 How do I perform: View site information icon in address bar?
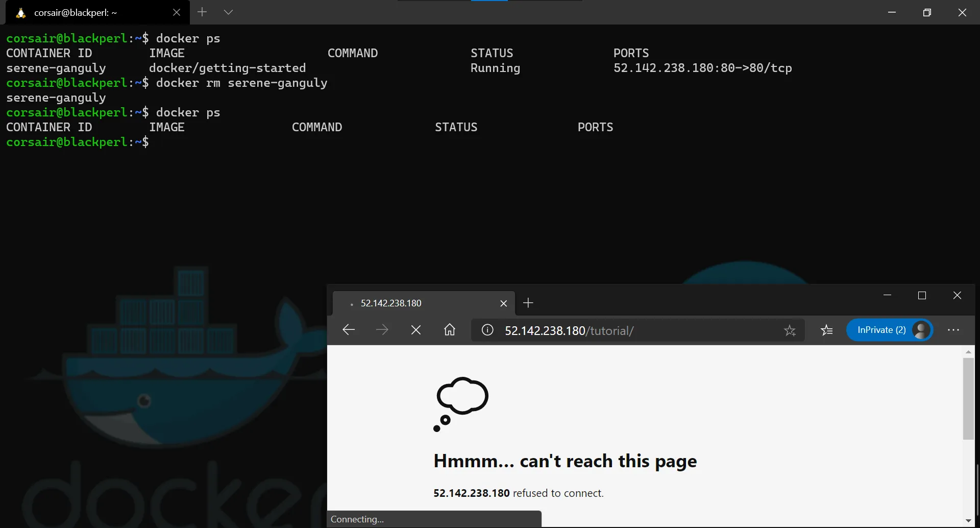pos(487,330)
